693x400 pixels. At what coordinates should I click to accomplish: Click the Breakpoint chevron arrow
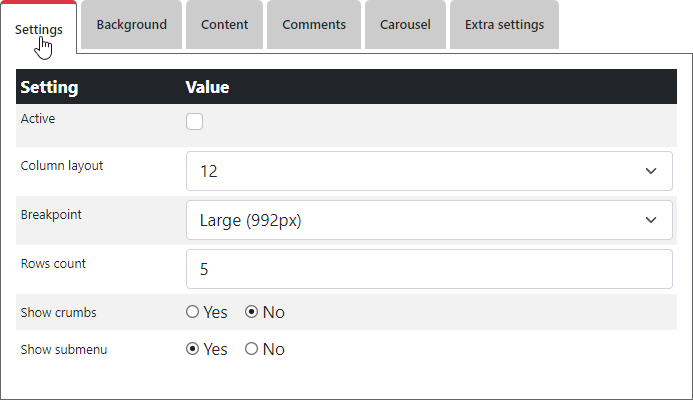651,220
